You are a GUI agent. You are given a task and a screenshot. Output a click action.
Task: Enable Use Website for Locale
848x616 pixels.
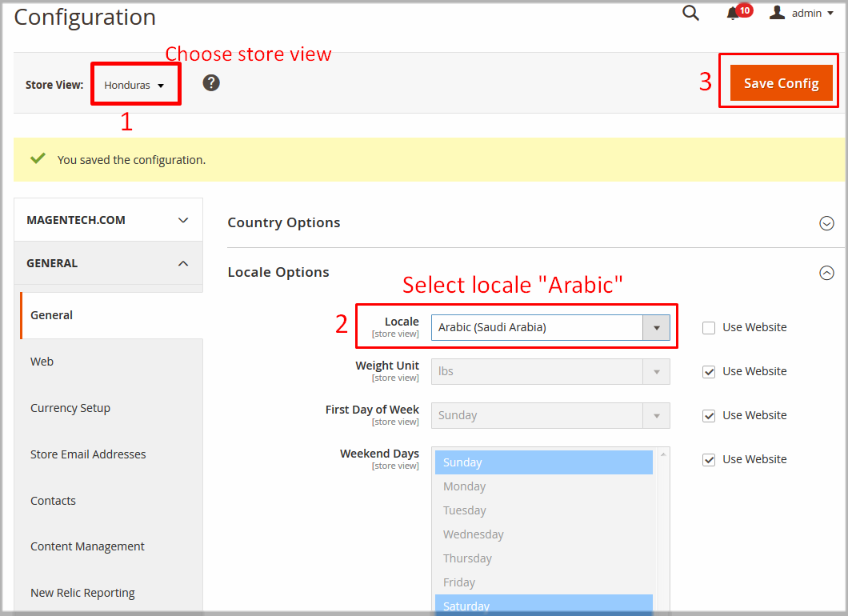(x=709, y=327)
